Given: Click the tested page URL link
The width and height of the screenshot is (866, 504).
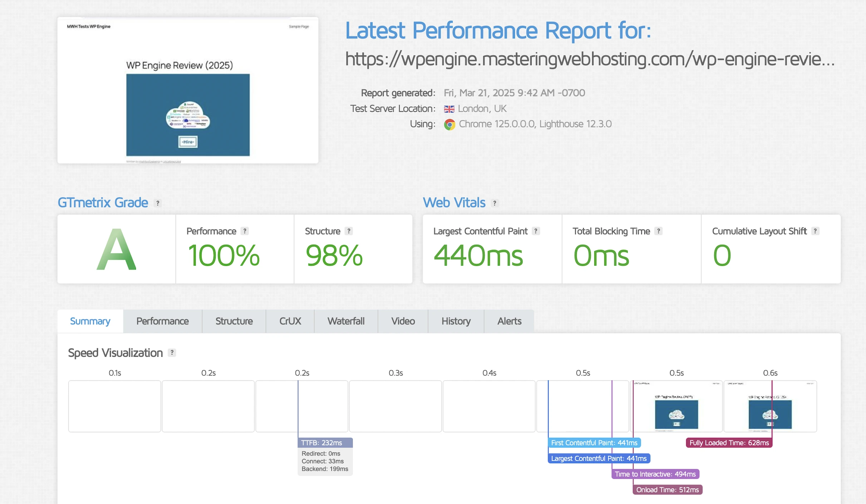Looking at the screenshot, I should (590, 59).
